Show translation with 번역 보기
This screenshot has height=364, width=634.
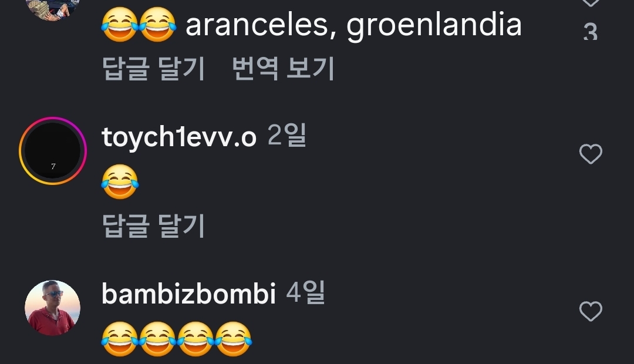pos(284,68)
